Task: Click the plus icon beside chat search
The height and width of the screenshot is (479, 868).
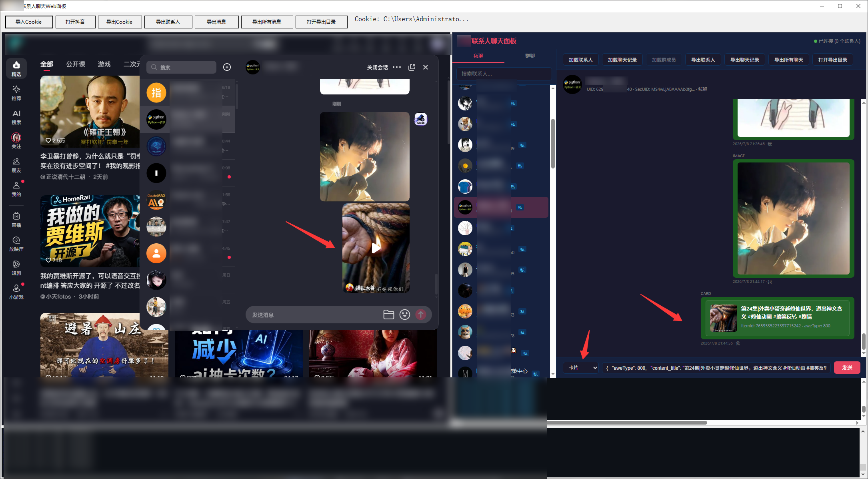Action: (227, 67)
